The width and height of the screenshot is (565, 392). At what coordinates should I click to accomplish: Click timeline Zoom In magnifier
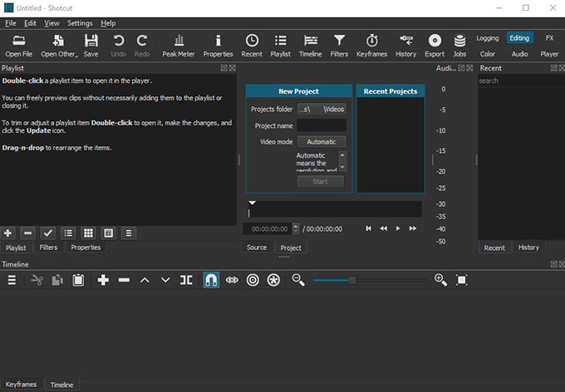[440, 280]
